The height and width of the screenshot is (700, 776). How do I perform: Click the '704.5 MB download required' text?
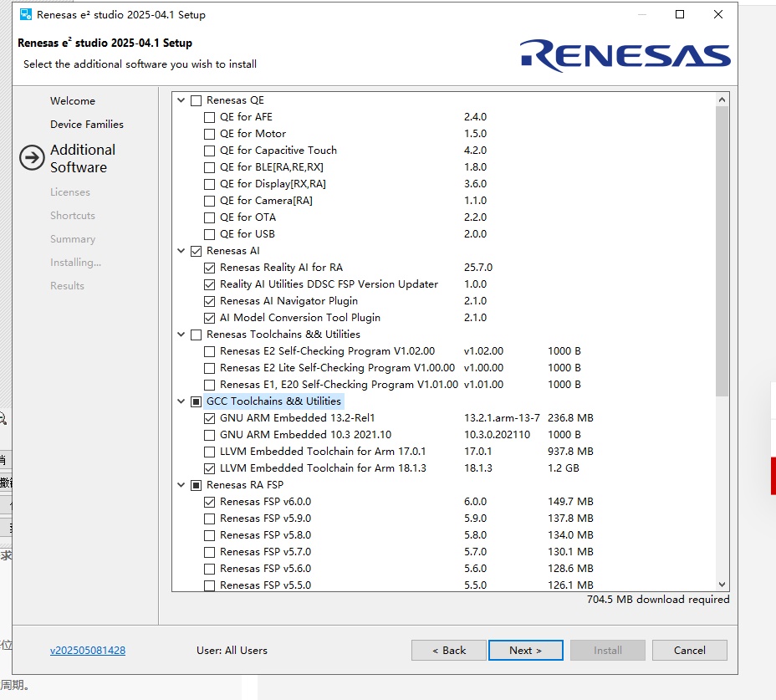tap(658, 600)
